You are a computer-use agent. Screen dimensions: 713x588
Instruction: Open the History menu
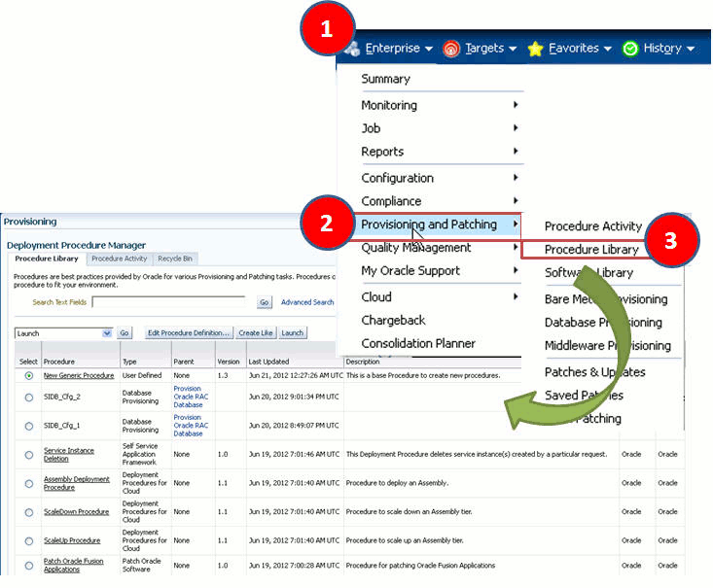coord(669,49)
